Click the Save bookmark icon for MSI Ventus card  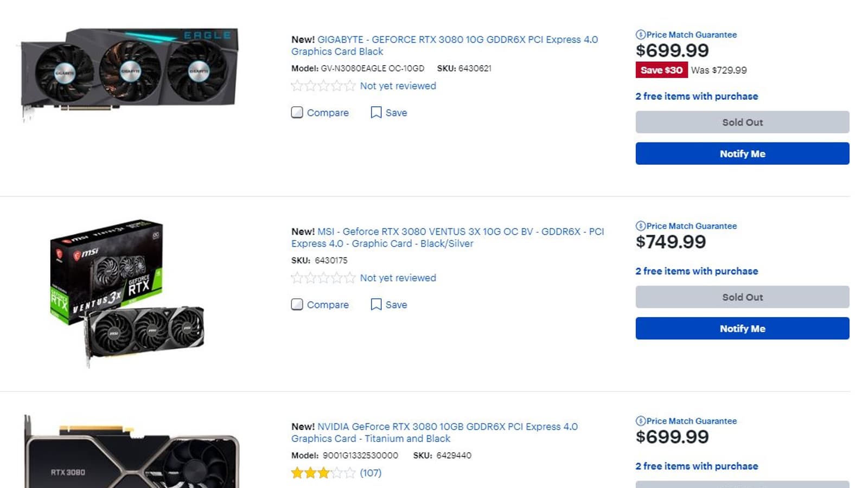[376, 304]
